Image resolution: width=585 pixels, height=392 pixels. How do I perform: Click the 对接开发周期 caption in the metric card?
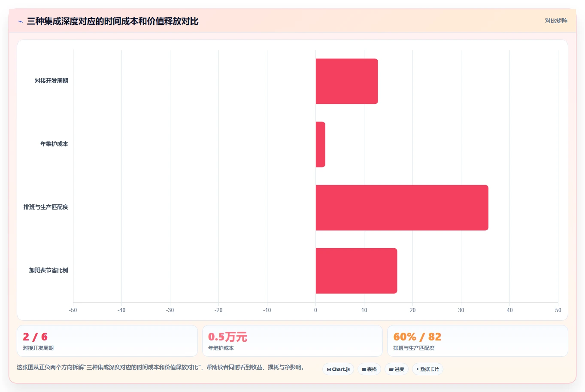coord(38,348)
